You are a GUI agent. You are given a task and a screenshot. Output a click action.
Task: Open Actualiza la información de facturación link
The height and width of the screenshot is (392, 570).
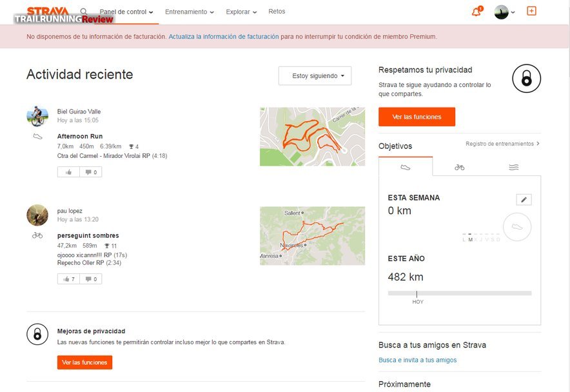(224, 37)
